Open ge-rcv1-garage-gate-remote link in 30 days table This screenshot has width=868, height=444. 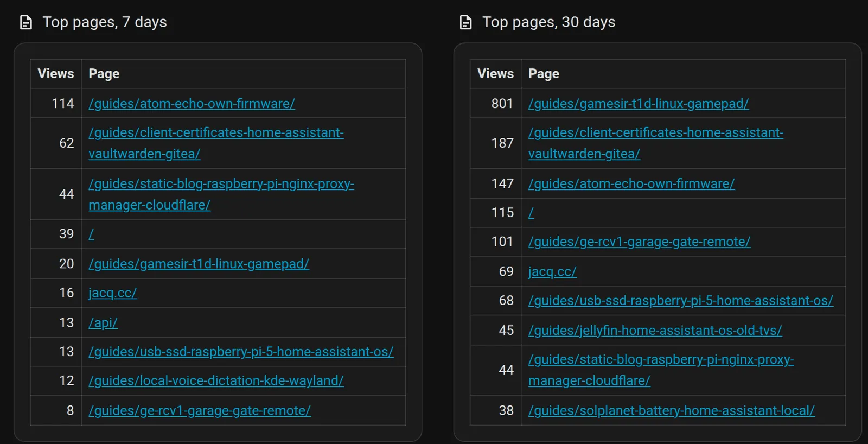640,242
